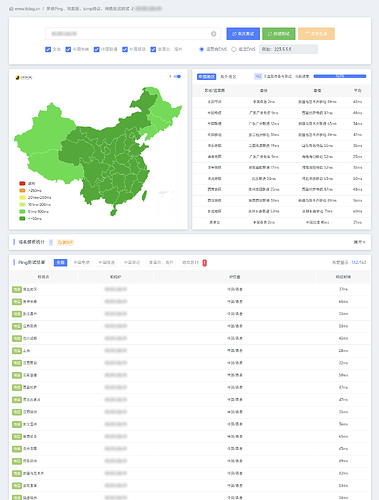Screen dimensions: 379x500
Task: Open the Ping tool breadcrumb link
Action: [x=88, y=9]
